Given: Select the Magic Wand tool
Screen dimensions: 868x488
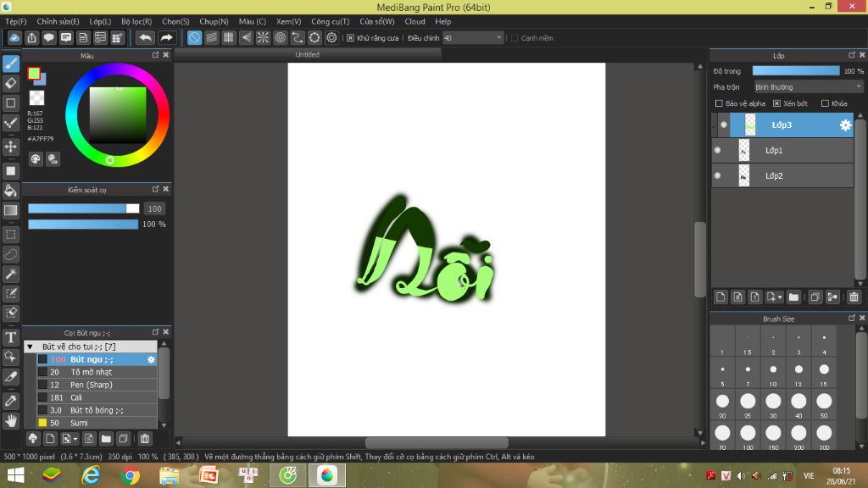Looking at the screenshot, I should [10, 274].
